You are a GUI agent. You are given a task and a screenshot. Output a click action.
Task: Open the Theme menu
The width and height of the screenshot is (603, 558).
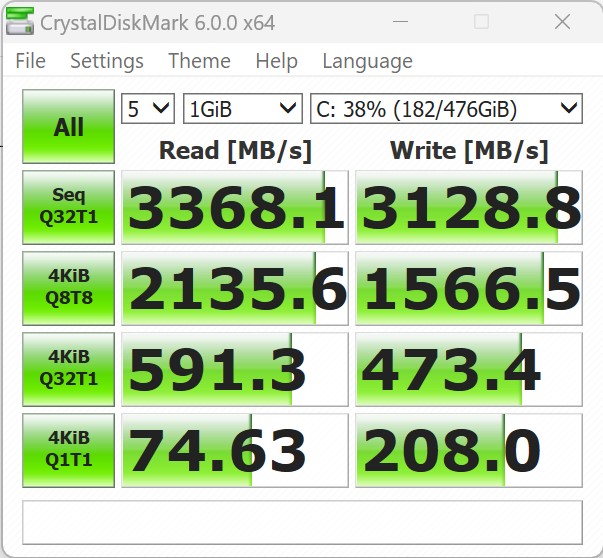200,61
